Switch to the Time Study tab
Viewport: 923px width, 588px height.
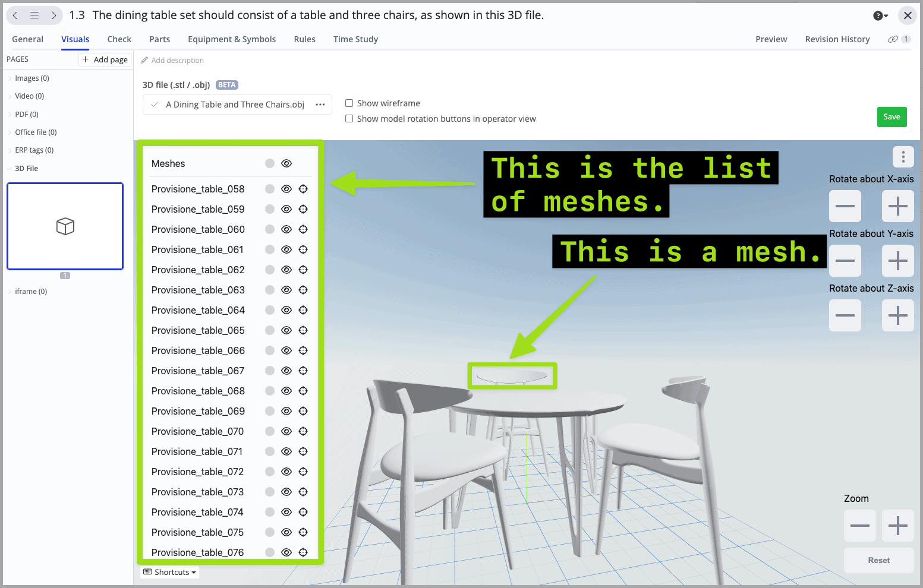point(355,39)
